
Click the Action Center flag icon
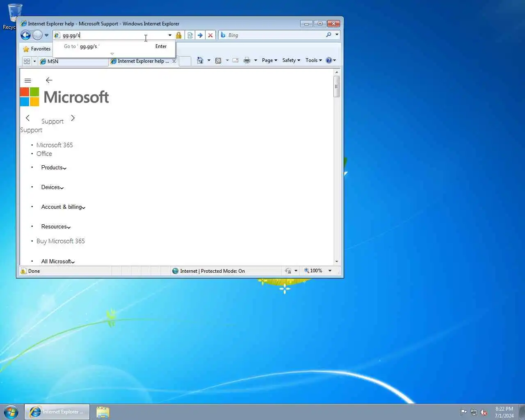pyautogui.click(x=463, y=412)
